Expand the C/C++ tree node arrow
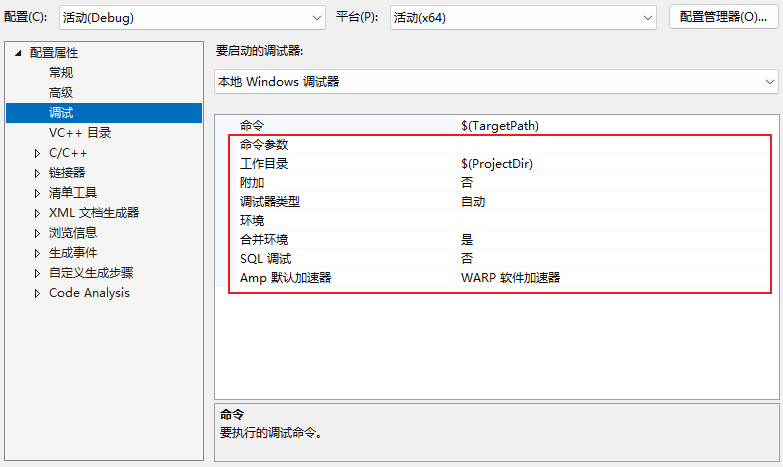The height and width of the screenshot is (467, 783). pos(37,153)
